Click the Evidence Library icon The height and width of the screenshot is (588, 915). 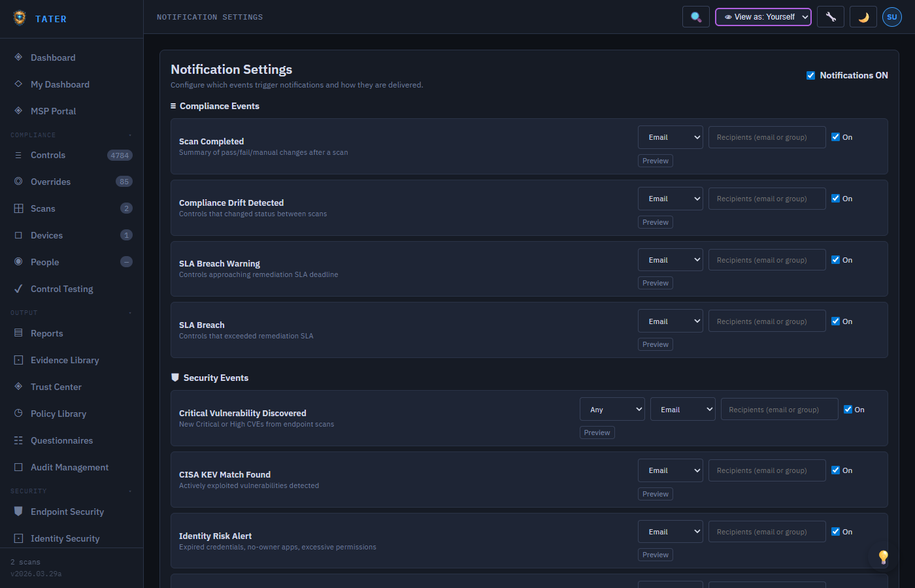(x=18, y=360)
